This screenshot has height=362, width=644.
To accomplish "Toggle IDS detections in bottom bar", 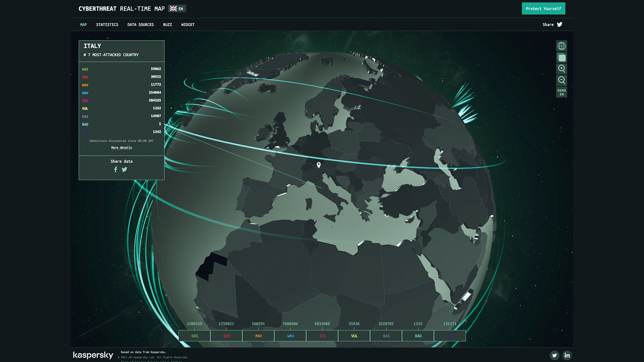I will pyautogui.click(x=322, y=336).
